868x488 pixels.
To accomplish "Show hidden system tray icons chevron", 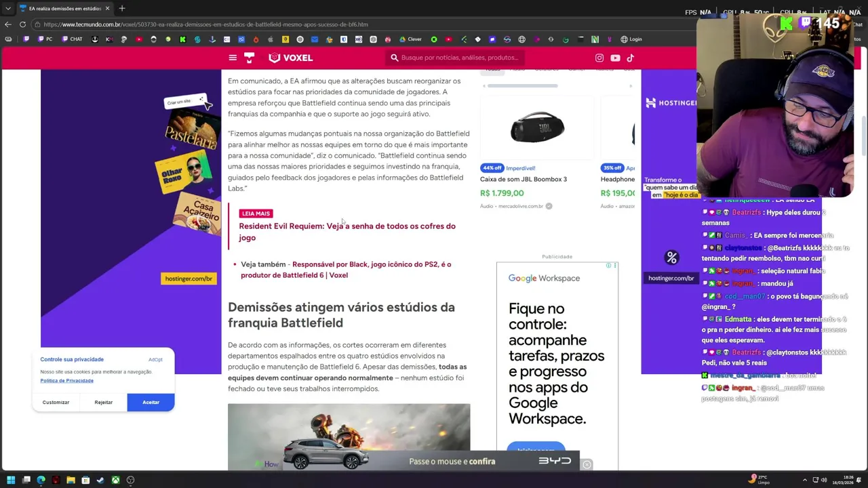I will tap(805, 480).
